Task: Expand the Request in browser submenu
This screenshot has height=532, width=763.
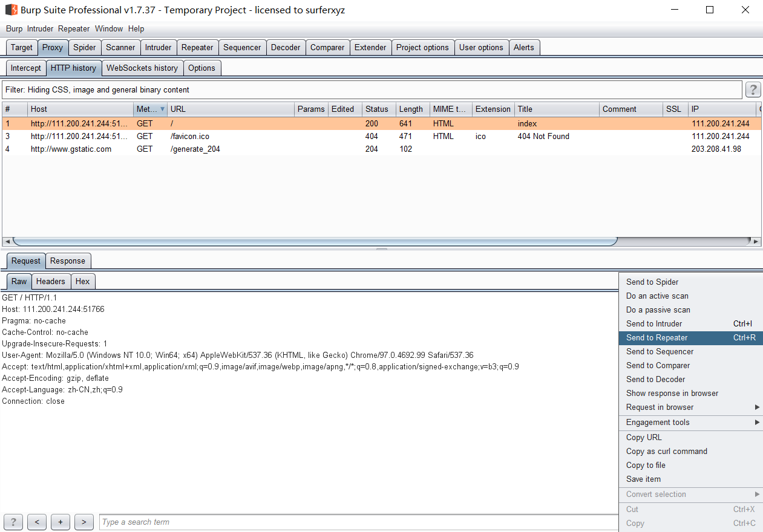Action: 757,407
